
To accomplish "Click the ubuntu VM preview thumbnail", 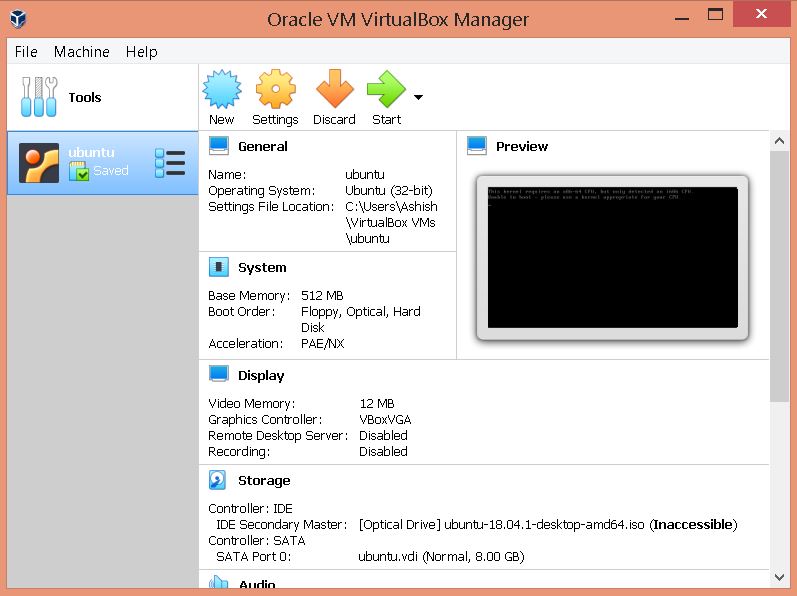I will [x=612, y=257].
